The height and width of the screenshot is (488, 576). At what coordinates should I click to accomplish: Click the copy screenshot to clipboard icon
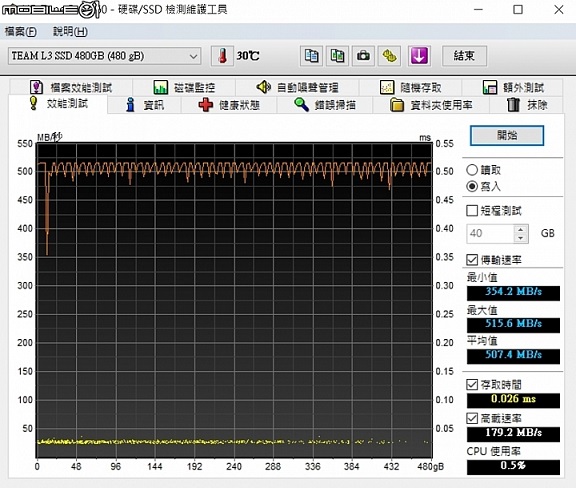[337, 56]
